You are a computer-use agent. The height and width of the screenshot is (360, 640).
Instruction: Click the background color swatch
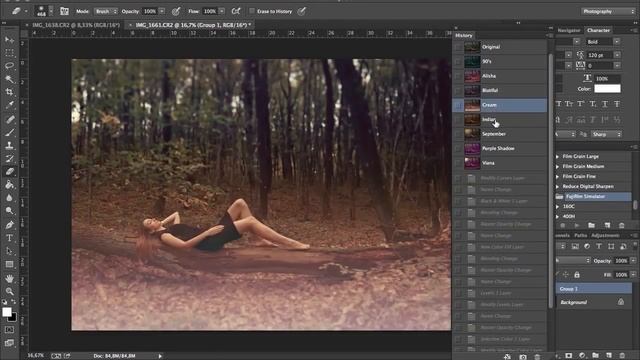pos(13,318)
